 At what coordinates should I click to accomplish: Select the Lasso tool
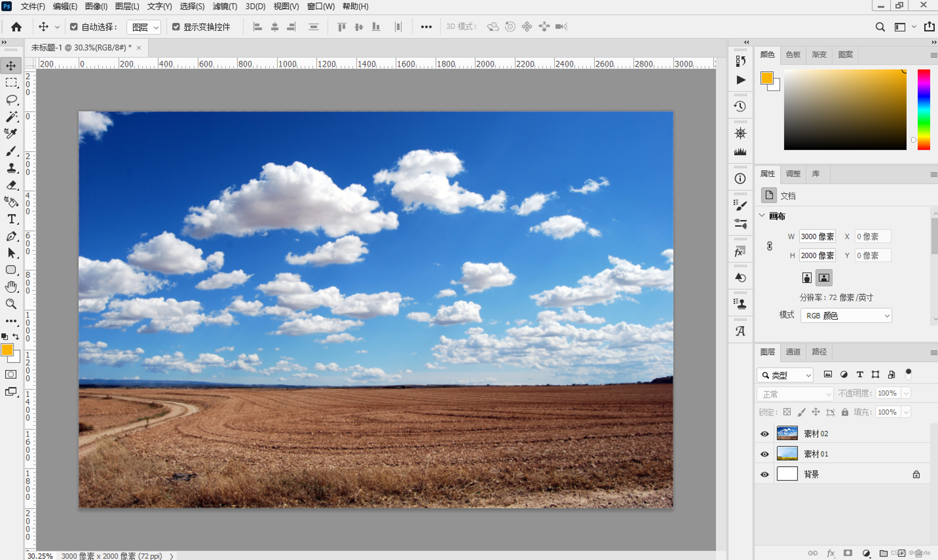click(11, 100)
